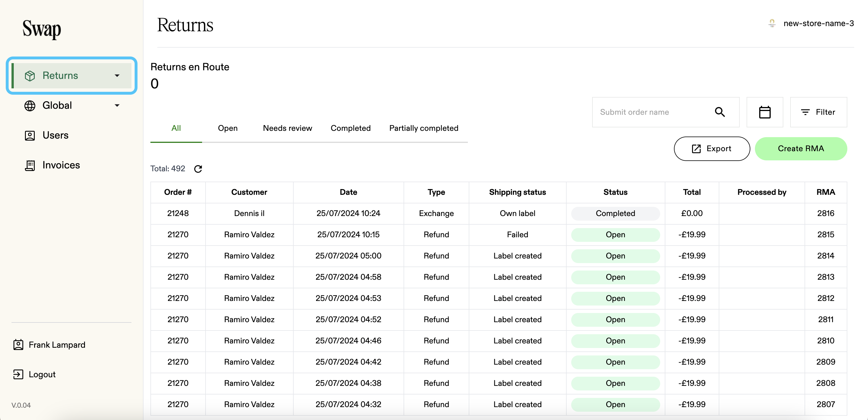This screenshot has height=420, width=868.
Task: Click the Total column header
Action: tap(691, 192)
